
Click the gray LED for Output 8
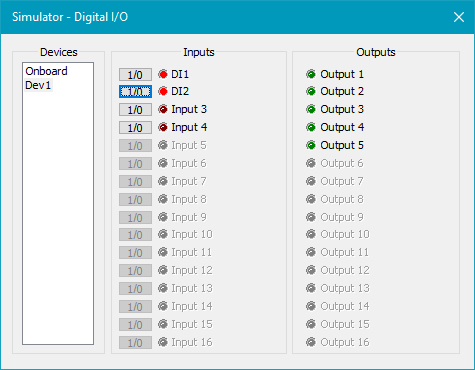pos(311,199)
